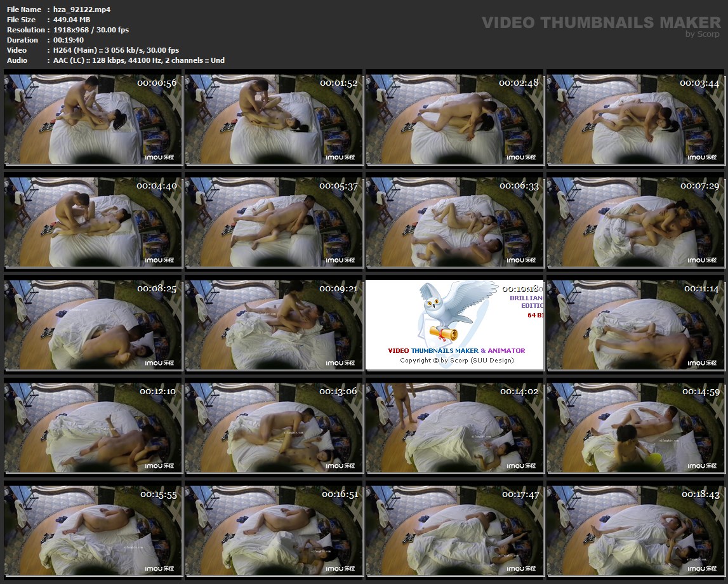Open the thumbnail stamped 00:13:06
Viewport: 728px width, 584px height.
tap(274, 428)
